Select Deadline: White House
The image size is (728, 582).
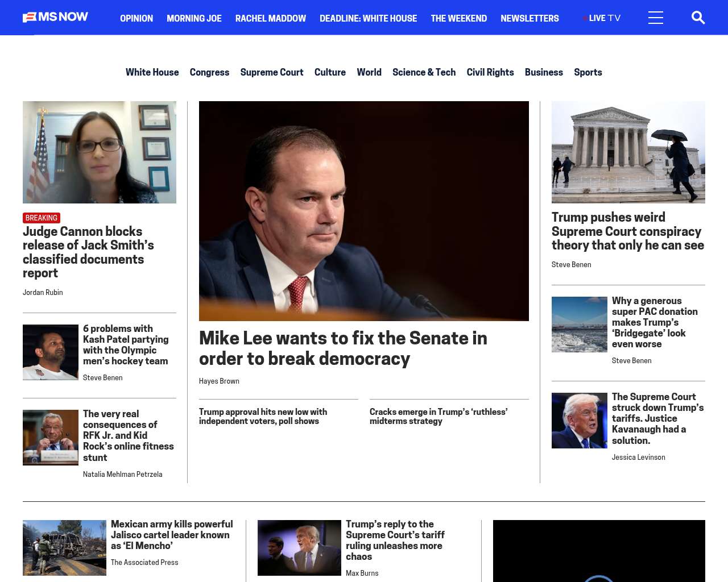click(368, 18)
